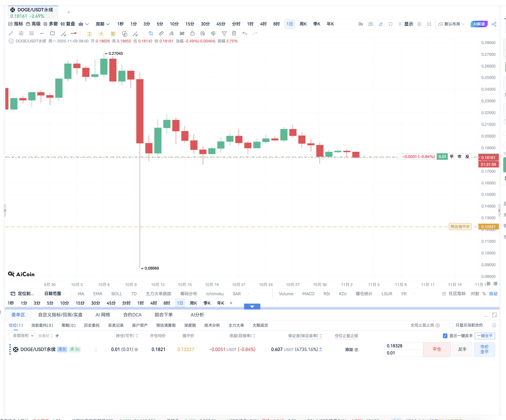
Task: Click the screenshot camera icon
Action: pyautogui.click(x=371, y=24)
